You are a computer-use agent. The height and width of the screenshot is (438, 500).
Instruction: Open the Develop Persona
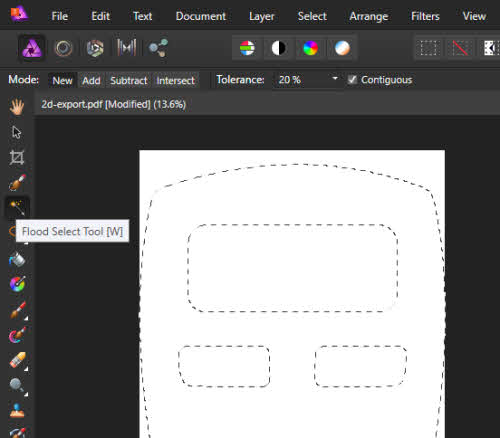pos(95,48)
